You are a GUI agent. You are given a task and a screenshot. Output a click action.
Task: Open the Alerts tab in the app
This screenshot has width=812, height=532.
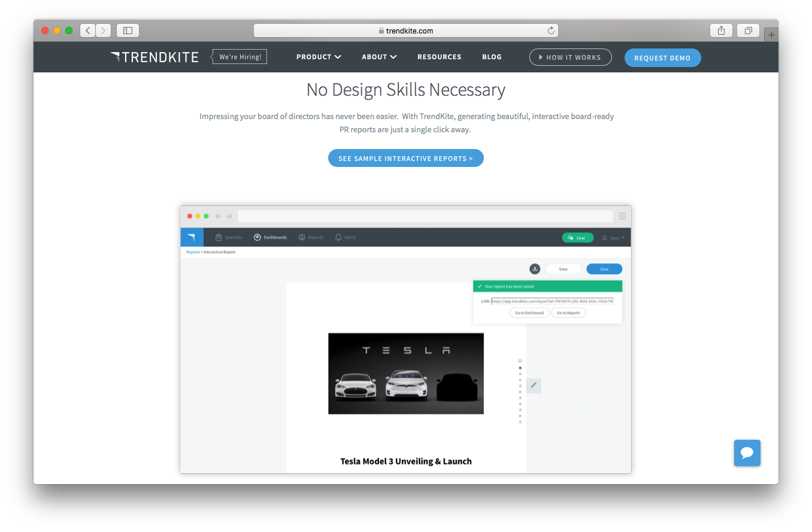[346, 238]
